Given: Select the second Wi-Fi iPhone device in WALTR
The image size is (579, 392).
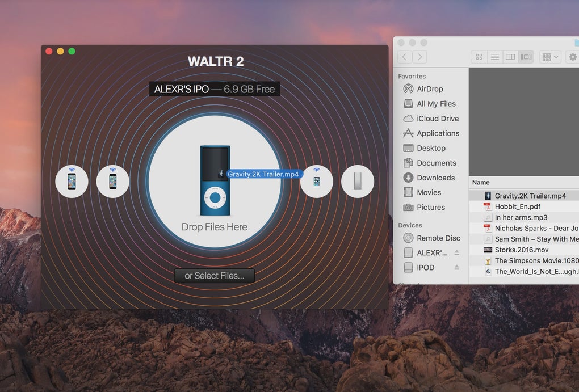Looking at the screenshot, I should 112,181.
